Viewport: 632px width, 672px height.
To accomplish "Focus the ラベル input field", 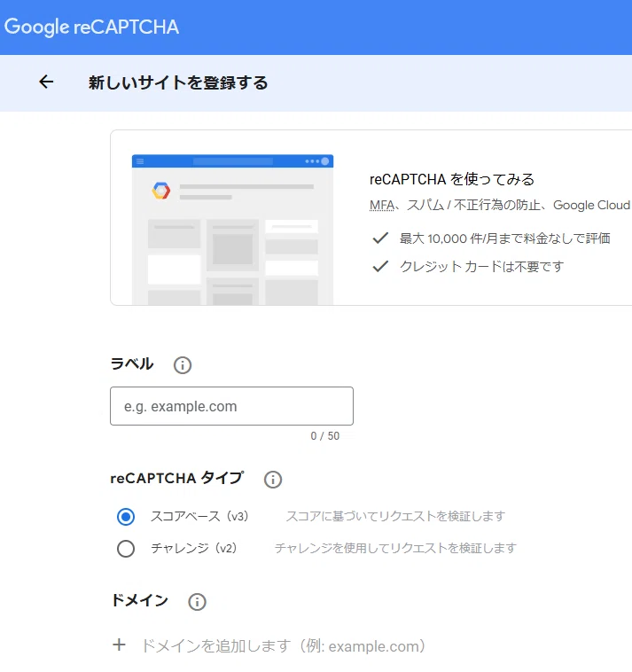I will (232, 406).
